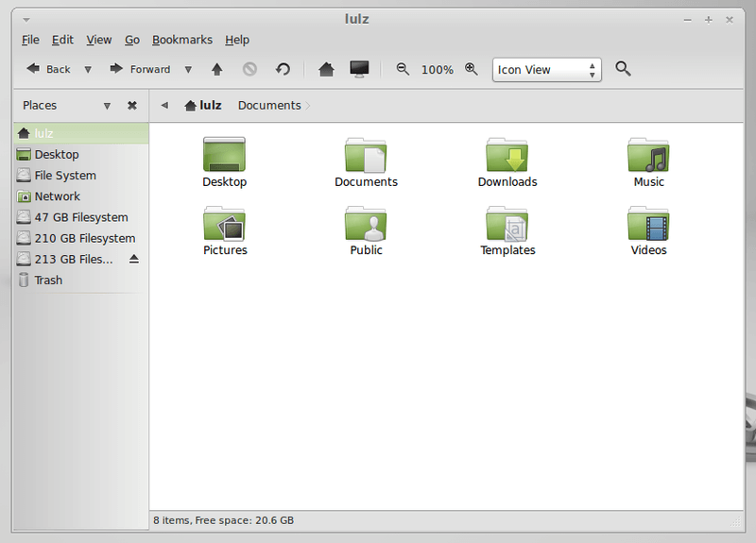Screen dimensions: 756x543
Task: Eject the 213 GB Filesystem volume
Action: (x=134, y=259)
